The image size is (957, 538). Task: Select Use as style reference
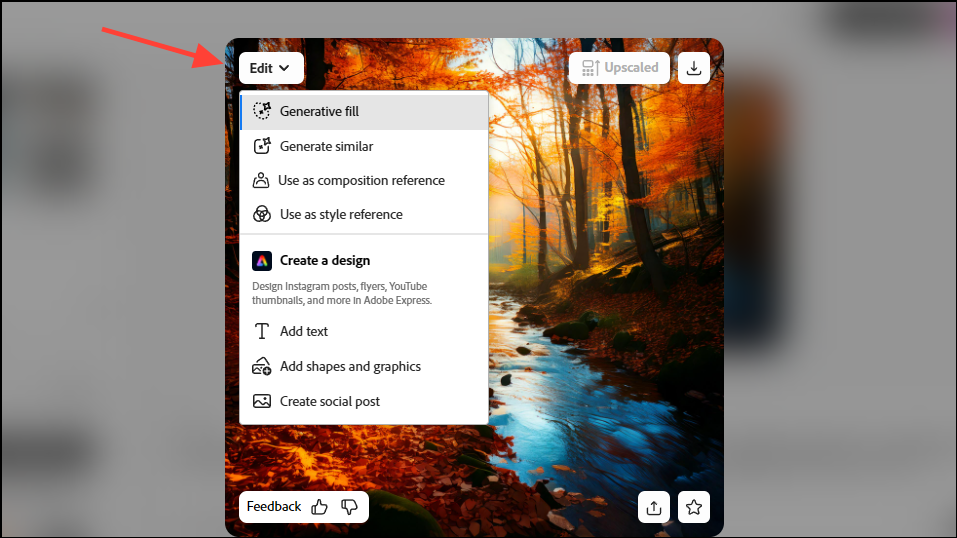pyautogui.click(x=364, y=214)
